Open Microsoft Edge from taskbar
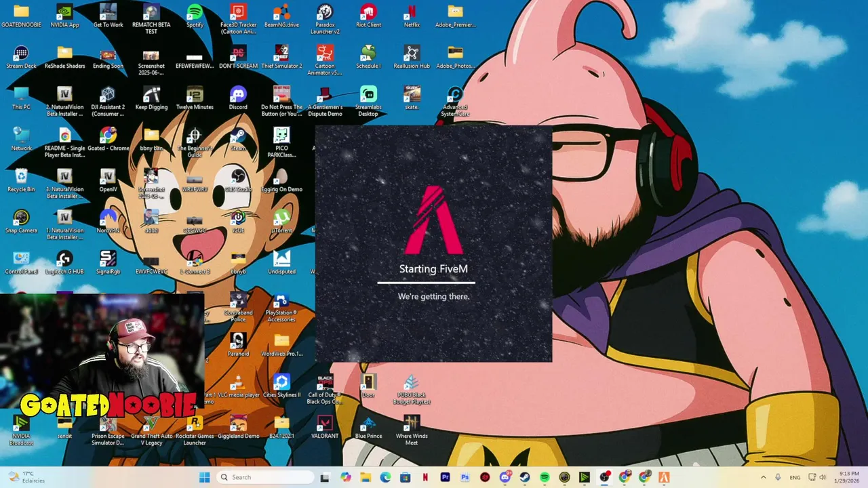Viewport: 868px width, 488px height. click(385, 477)
